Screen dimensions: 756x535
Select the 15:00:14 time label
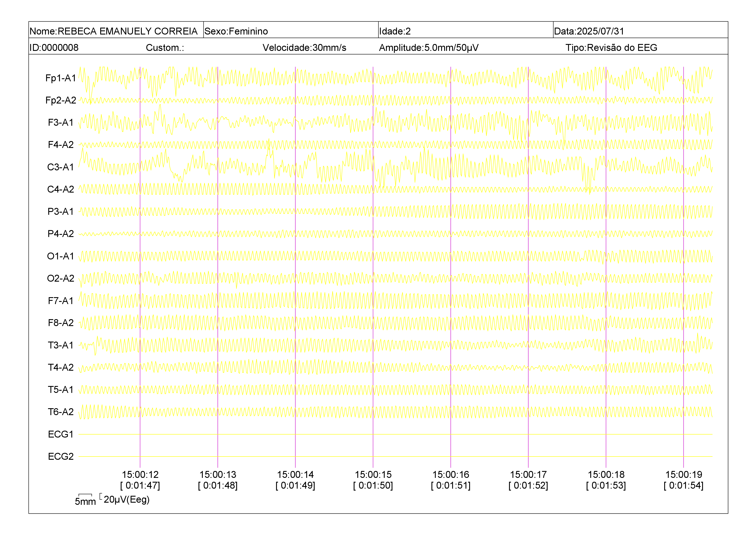pyautogui.click(x=295, y=475)
